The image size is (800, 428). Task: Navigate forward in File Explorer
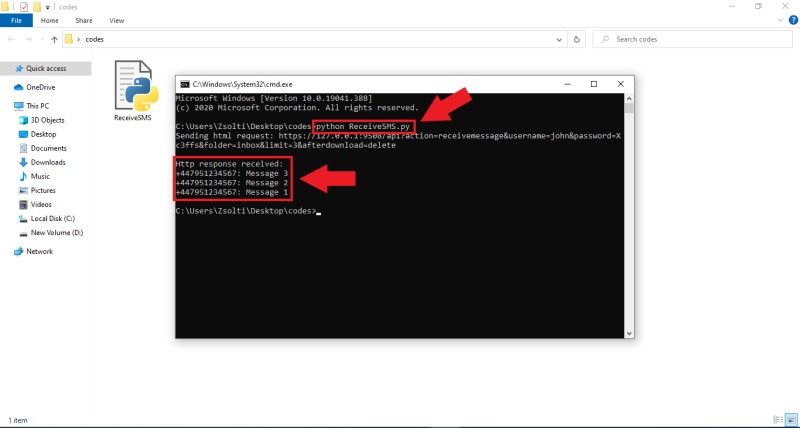[29, 39]
